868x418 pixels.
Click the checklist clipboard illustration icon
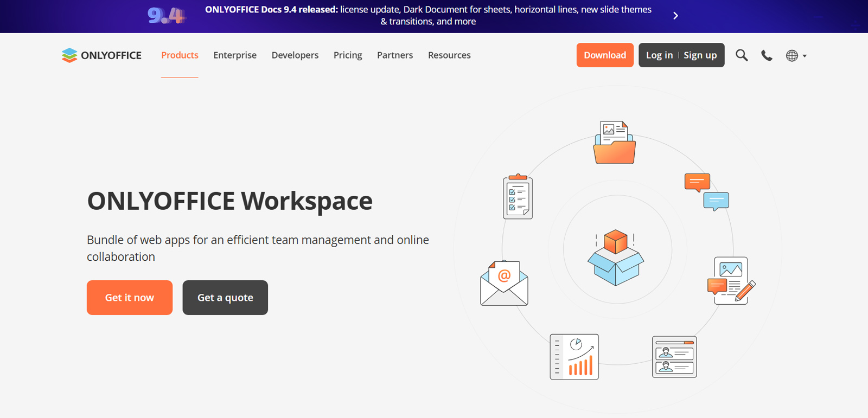(518, 196)
